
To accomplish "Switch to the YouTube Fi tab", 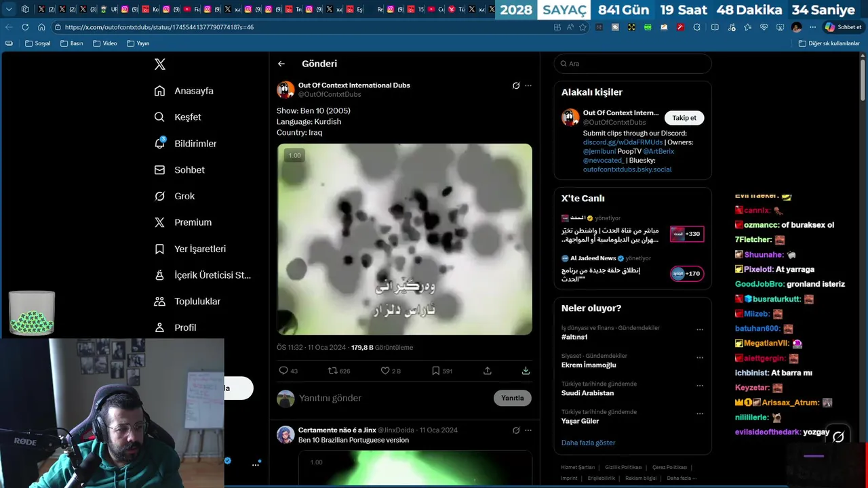I will [x=192, y=9].
